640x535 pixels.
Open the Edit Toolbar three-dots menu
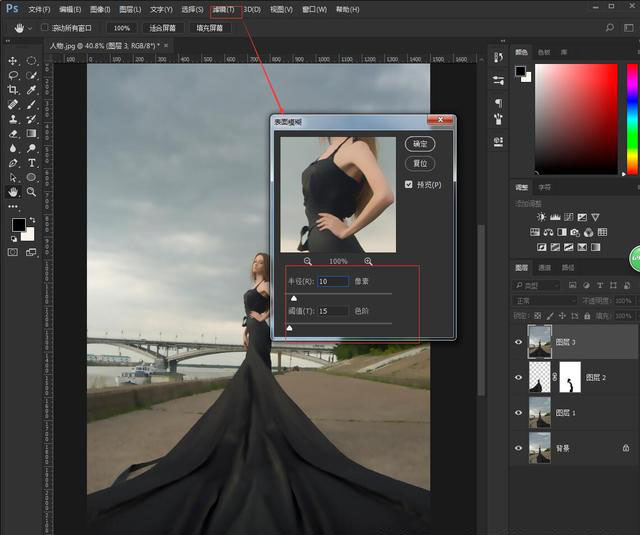coord(13,206)
